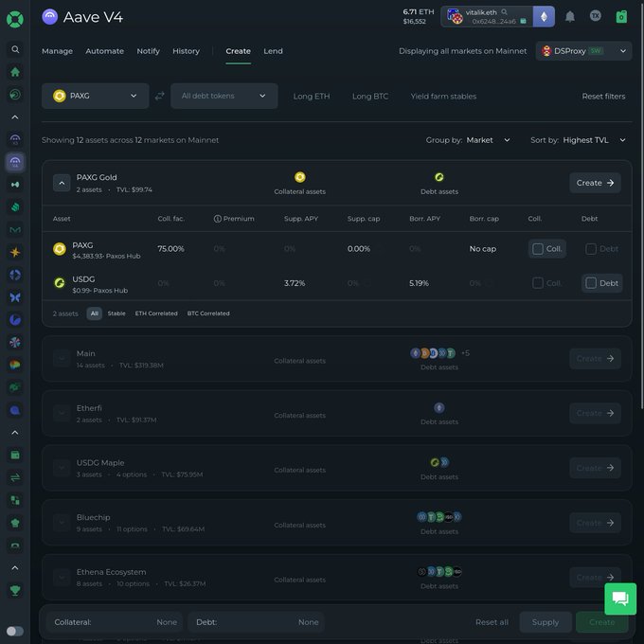This screenshot has height=644, width=644.
Task: Open the blue butterfly protocol icon in sidebar
Action: coord(15,297)
